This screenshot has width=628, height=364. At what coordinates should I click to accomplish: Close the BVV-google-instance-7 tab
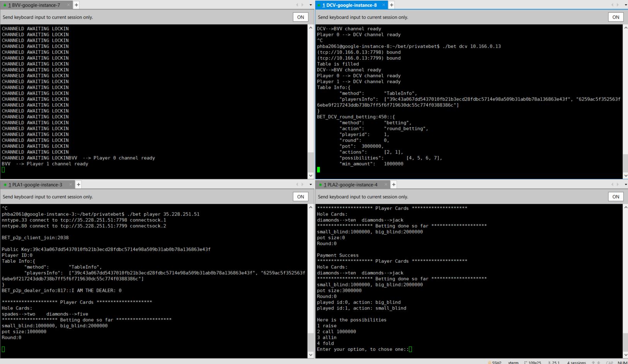[68, 5]
